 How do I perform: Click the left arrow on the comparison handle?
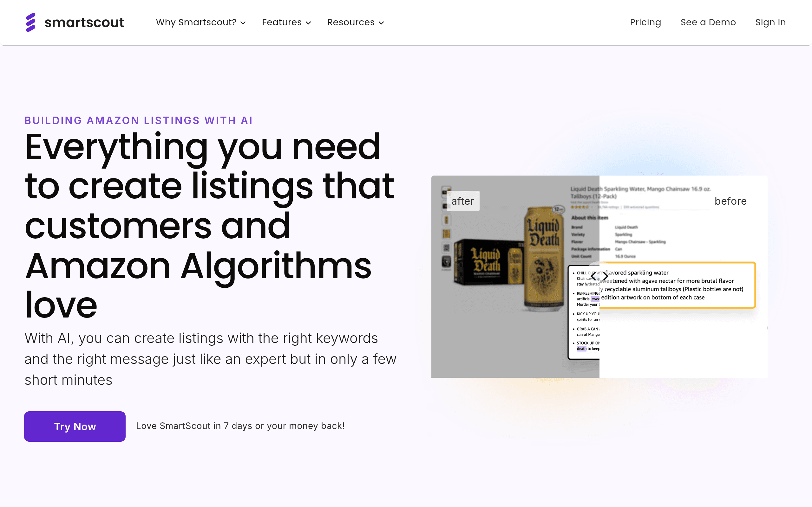pyautogui.click(x=593, y=277)
